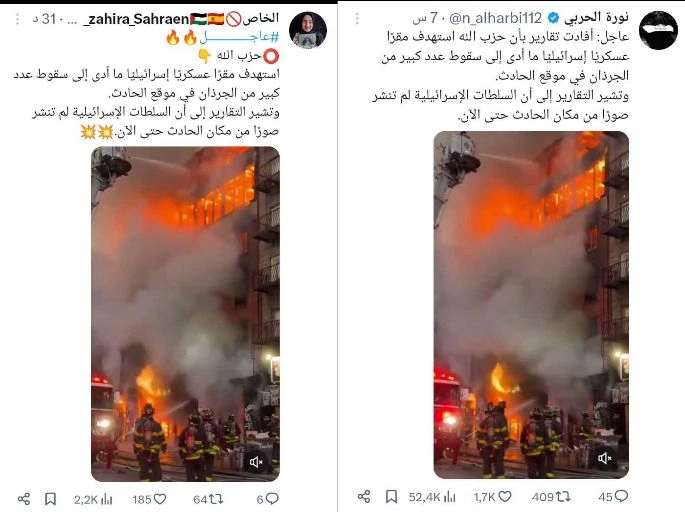Open more options menu on left tweet
Image resolution: width=685 pixels, height=512 pixels.
click(17, 18)
